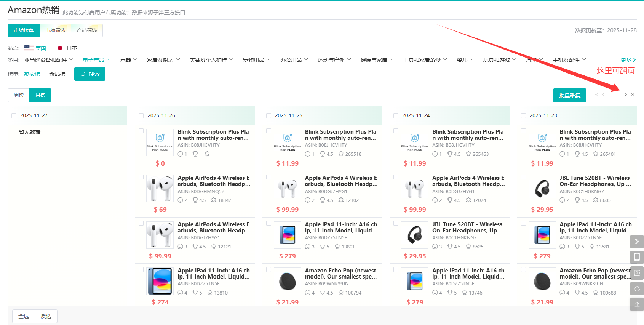This screenshot has width=644, height=325.
Task: Choose the 新品榜 list type
Action: click(57, 74)
